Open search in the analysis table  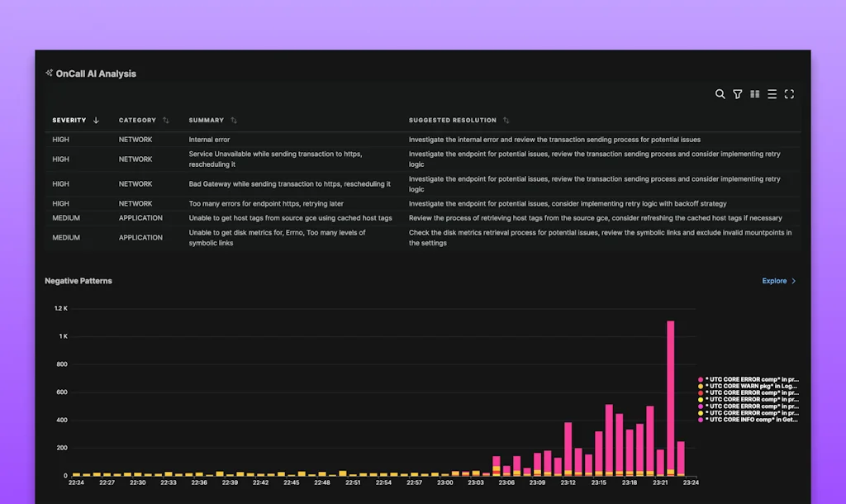(720, 94)
